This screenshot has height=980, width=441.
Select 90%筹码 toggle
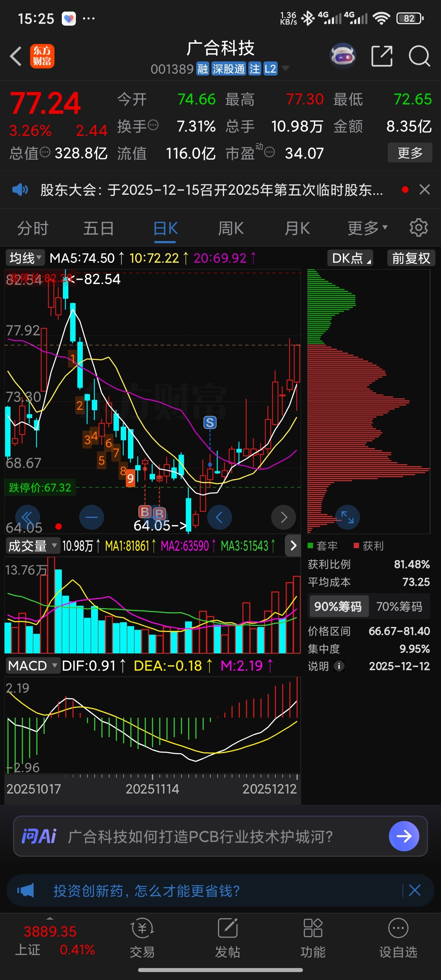[x=338, y=606]
